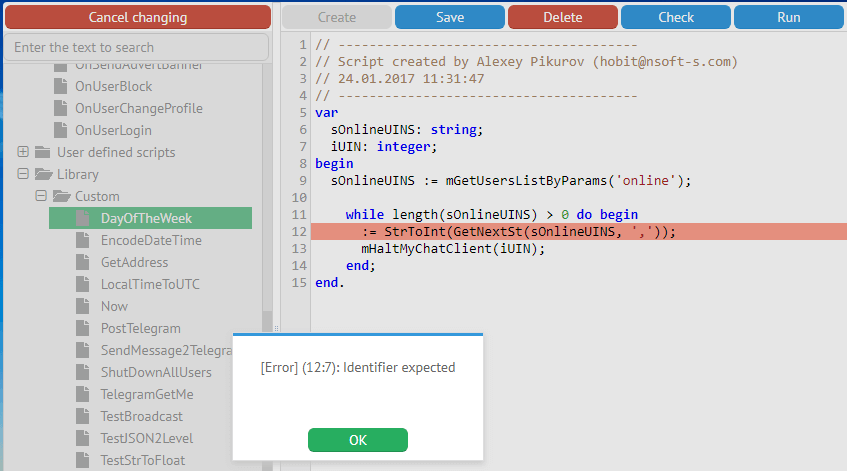Click the highlighted error line 12

(x=578, y=232)
